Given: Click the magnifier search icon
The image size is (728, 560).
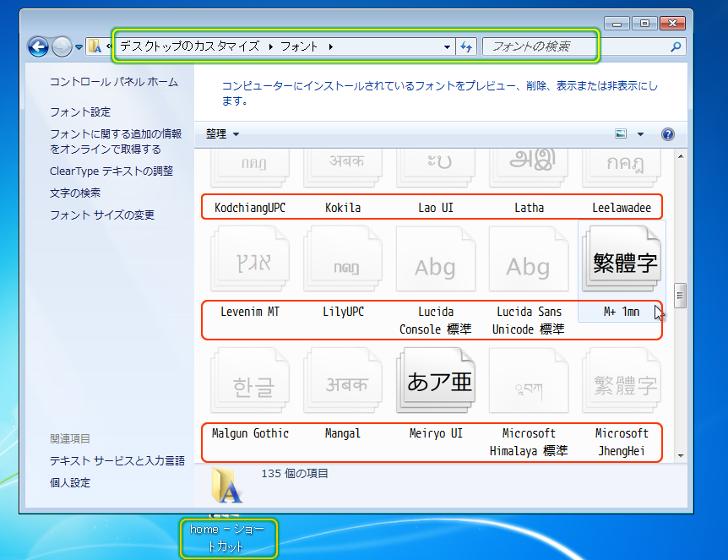Looking at the screenshot, I should pos(676,46).
